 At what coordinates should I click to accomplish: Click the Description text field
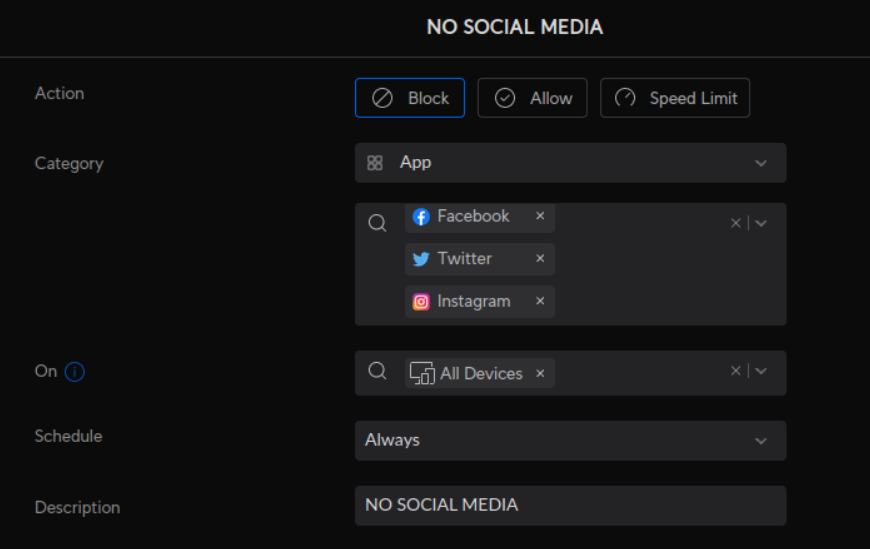pos(570,505)
